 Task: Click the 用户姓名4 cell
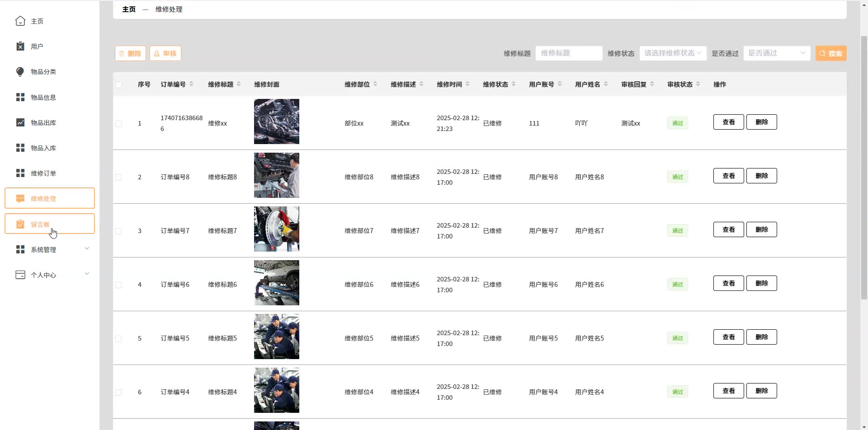(590, 392)
